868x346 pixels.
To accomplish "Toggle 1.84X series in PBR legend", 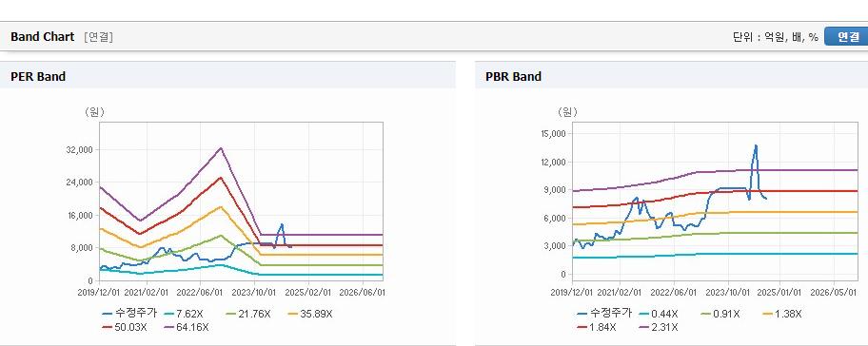I will [x=596, y=327].
